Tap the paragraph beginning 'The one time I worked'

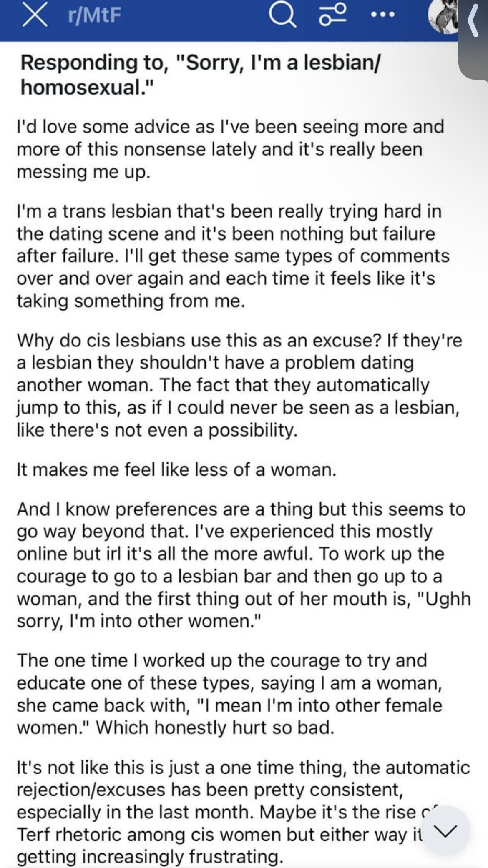[229, 694]
